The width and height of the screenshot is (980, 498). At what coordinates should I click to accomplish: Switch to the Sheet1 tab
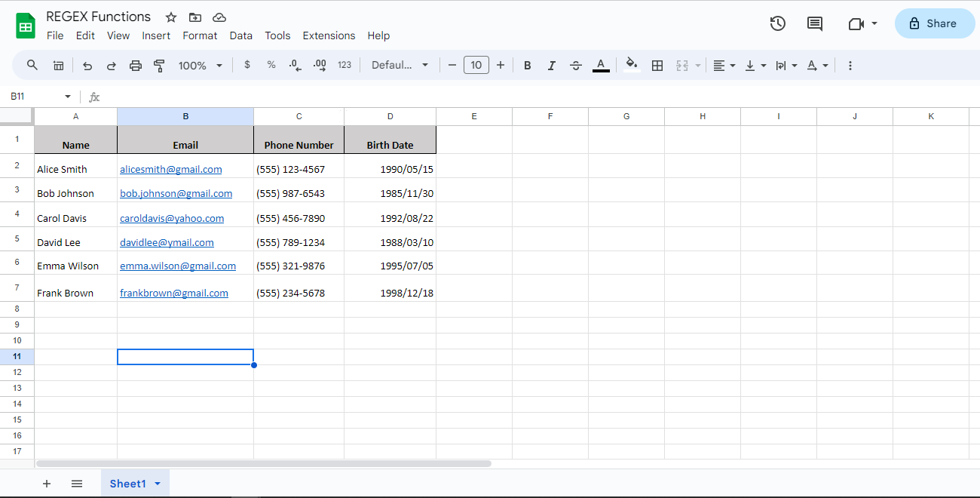tap(129, 483)
